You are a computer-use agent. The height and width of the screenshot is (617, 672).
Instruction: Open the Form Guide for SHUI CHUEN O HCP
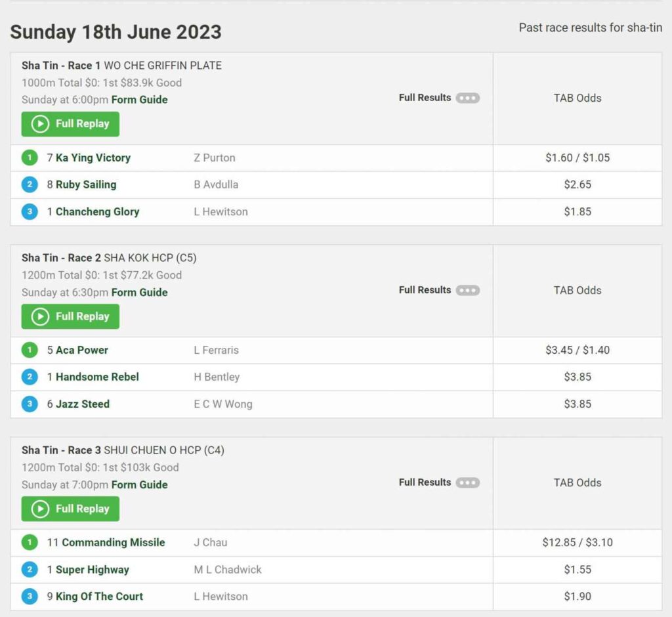pyautogui.click(x=140, y=484)
